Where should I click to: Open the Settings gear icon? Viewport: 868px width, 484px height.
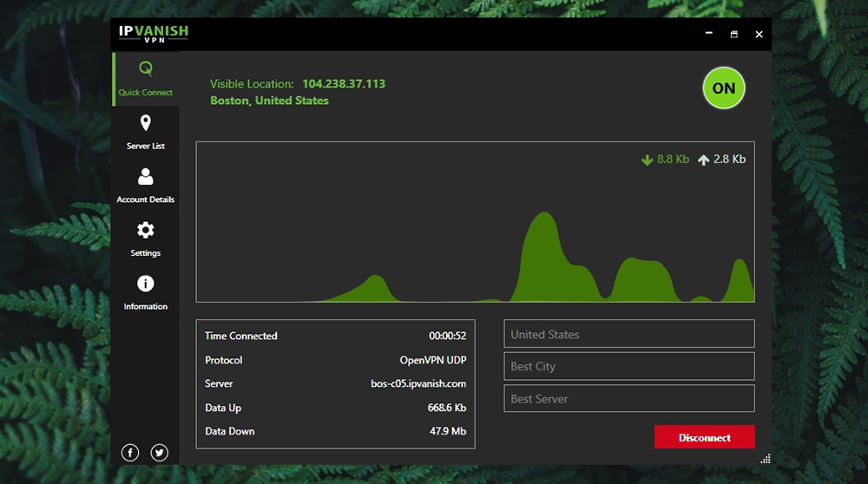(146, 230)
